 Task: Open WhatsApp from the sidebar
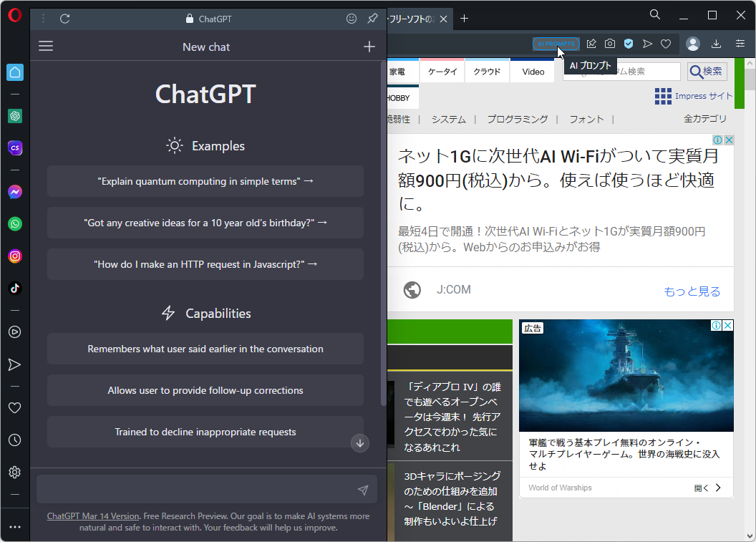(15, 223)
